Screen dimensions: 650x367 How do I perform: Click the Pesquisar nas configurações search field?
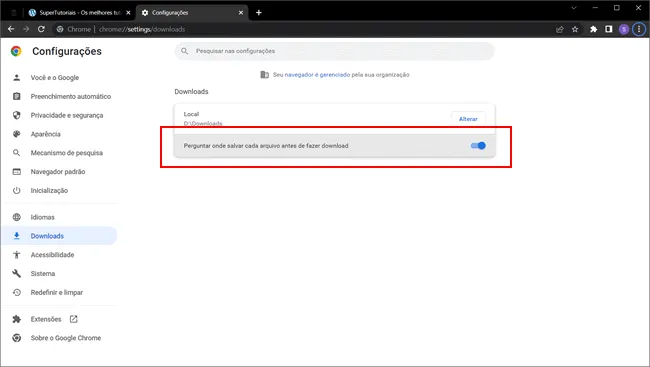point(335,51)
